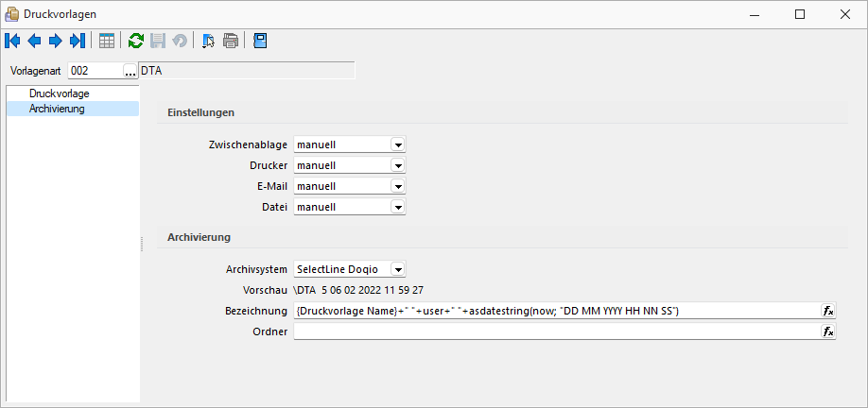The image size is (868, 408).
Task: Select Druckvorlage in left tree
Action: coord(60,93)
